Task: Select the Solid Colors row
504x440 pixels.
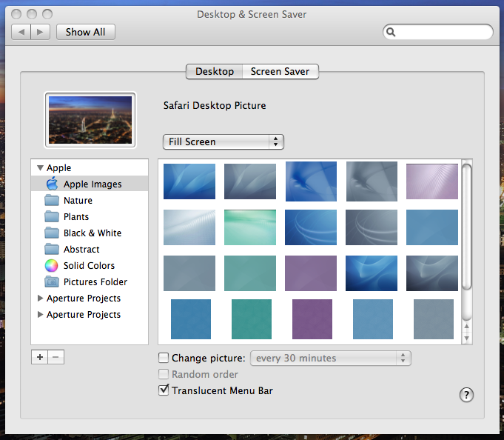Action: 90,265
